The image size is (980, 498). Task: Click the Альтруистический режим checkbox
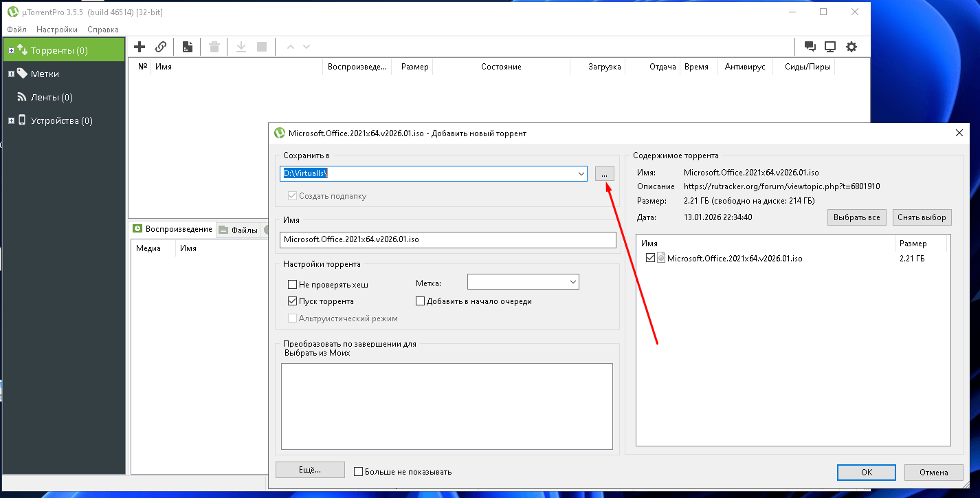[x=293, y=318]
